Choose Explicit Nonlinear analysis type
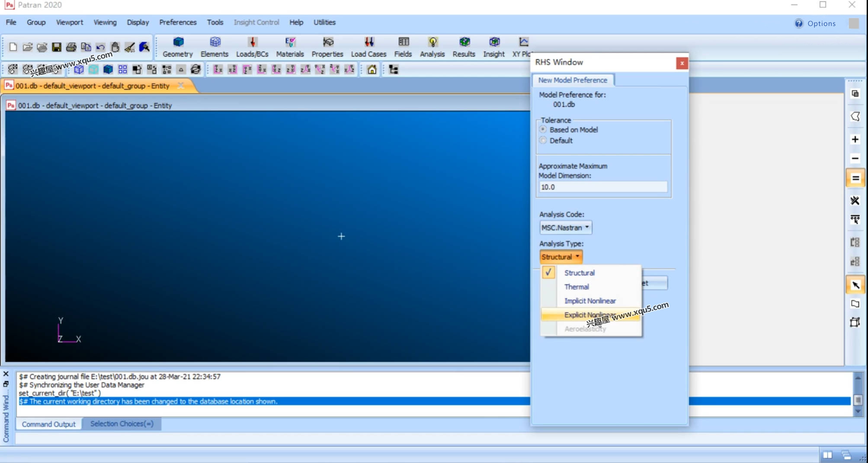 [591, 315]
